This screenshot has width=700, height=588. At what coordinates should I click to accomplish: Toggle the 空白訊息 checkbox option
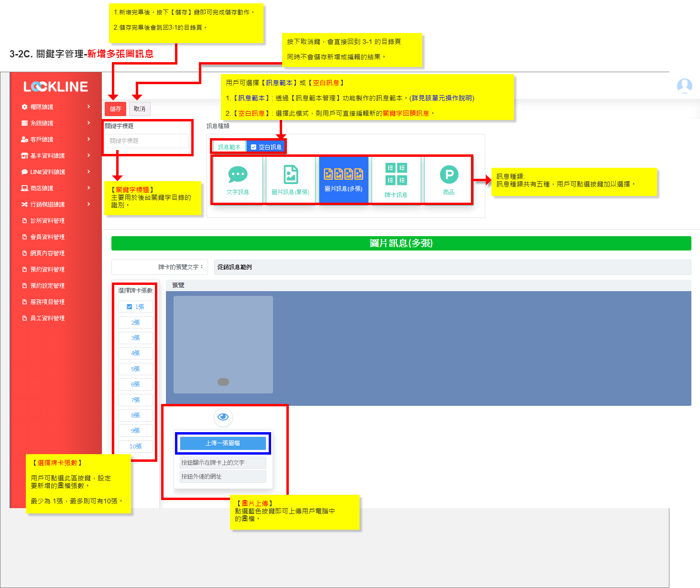266,147
